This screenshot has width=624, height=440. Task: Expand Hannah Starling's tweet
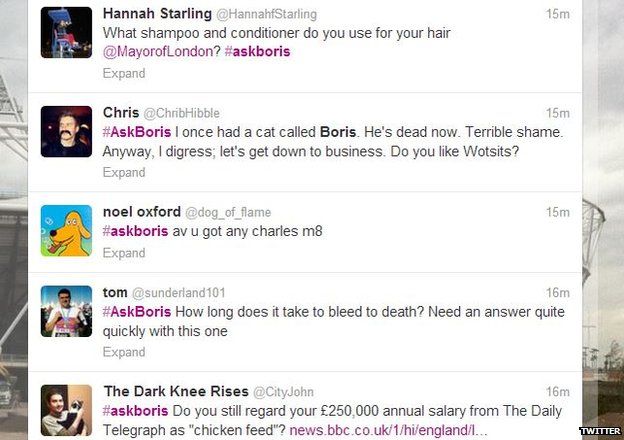coord(124,73)
